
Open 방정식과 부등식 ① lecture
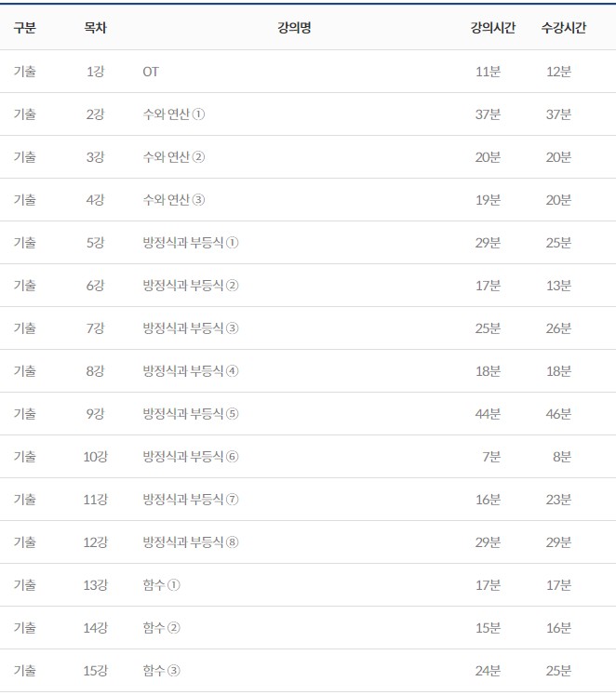[x=191, y=243]
